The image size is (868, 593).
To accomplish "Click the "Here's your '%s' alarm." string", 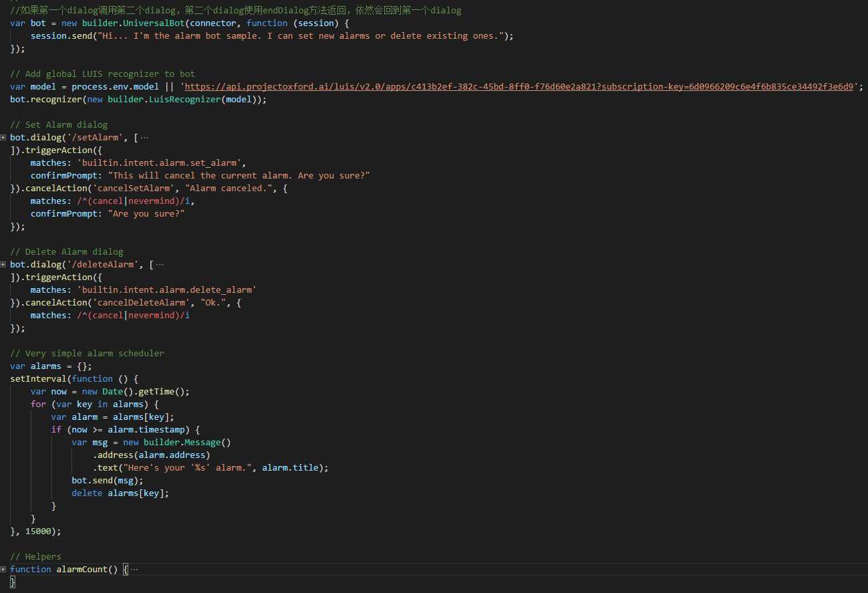I will tap(188, 468).
